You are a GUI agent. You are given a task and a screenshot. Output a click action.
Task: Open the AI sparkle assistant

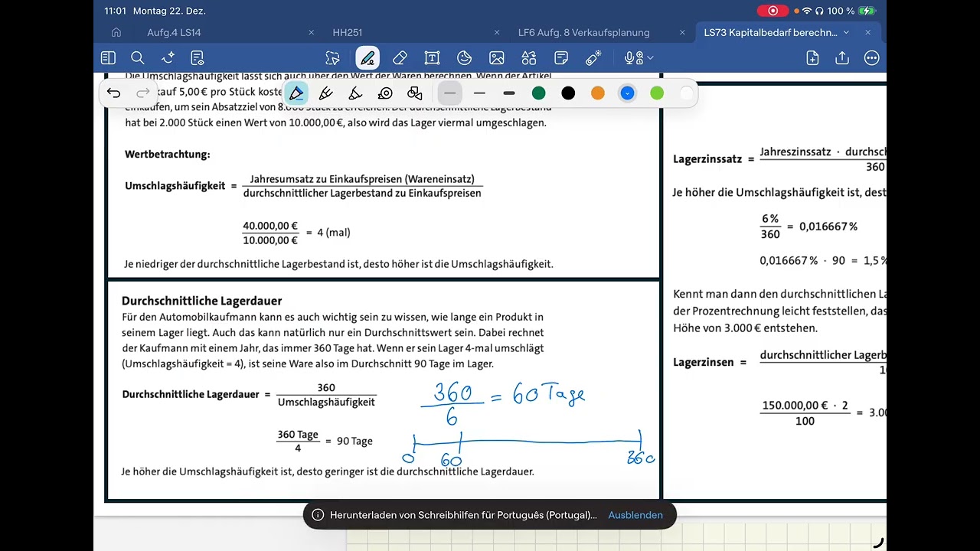[x=168, y=58]
